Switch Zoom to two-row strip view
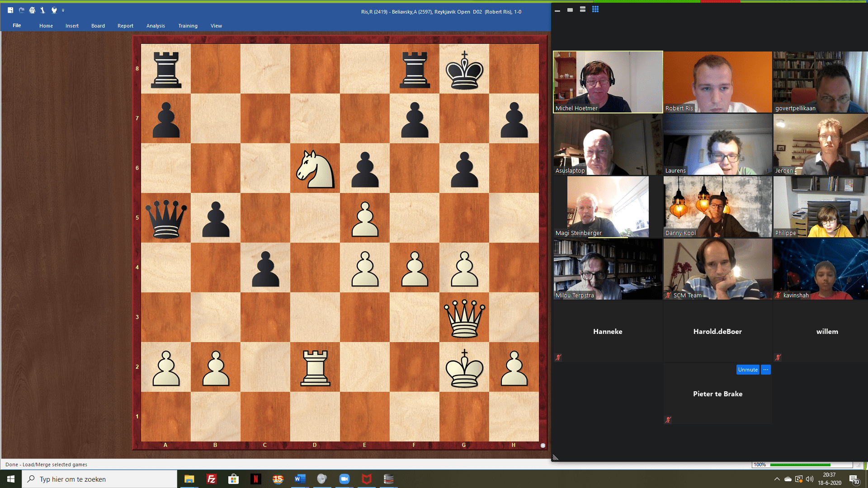 click(x=583, y=9)
